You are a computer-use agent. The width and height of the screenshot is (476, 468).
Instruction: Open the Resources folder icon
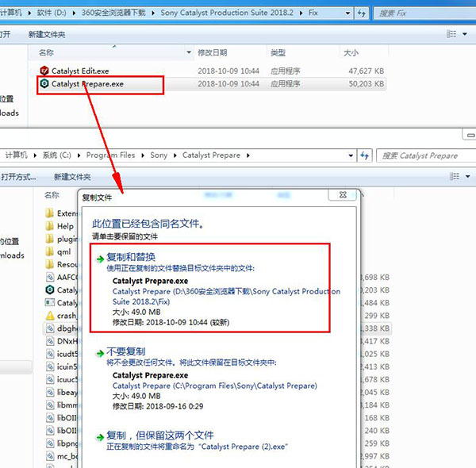[49, 264]
